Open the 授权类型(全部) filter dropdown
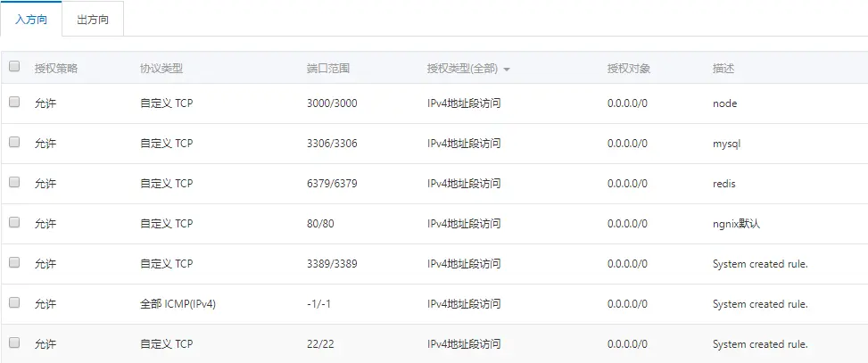 click(x=468, y=69)
